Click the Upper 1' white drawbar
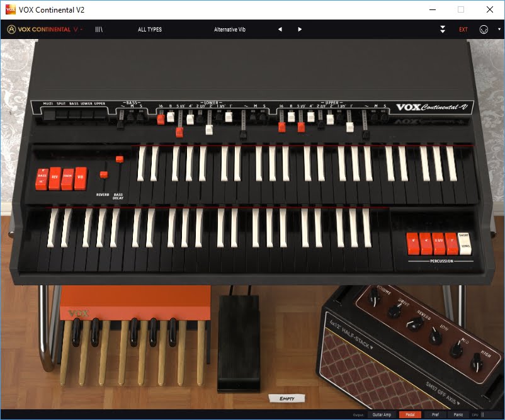 [x=349, y=127]
